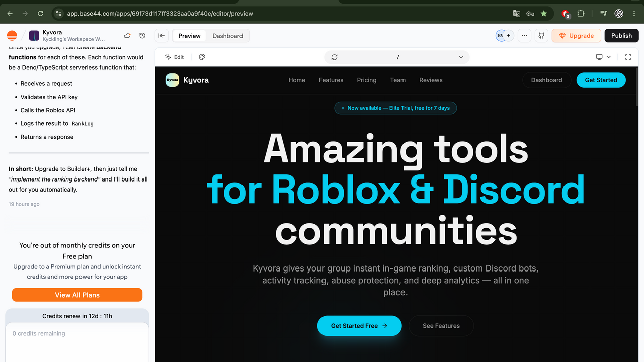Click the 'Kyckling's Workspace' subtitle

[x=74, y=39]
